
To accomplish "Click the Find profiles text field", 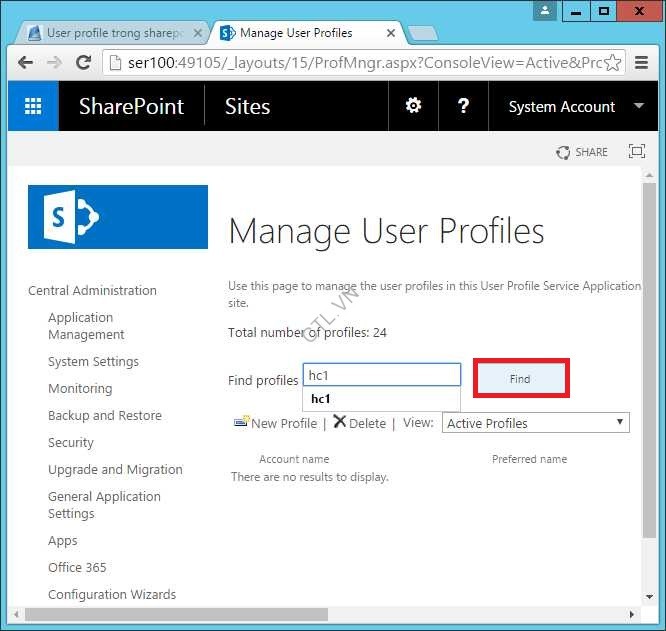I will pyautogui.click(x=381, y=375).
